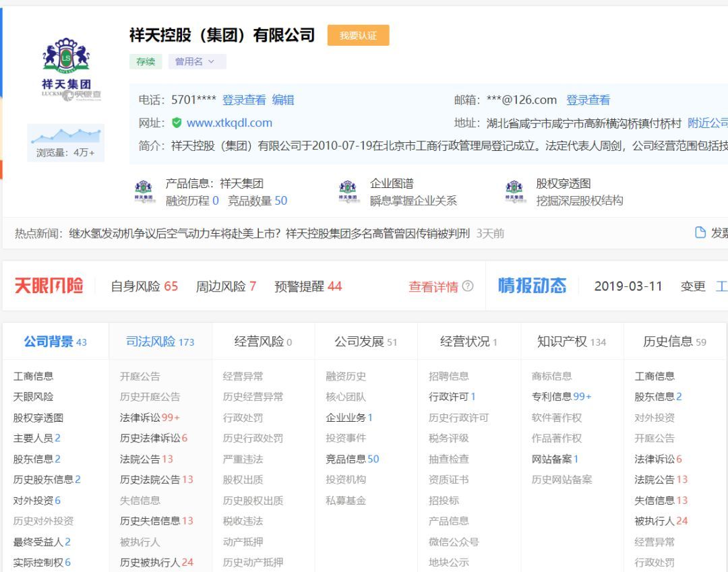The height and width of the screenshot is (572, 728).
Task: Open the hot news headline about 祥天控股集团
Action: pyautogui.click(x=269, y=233)
